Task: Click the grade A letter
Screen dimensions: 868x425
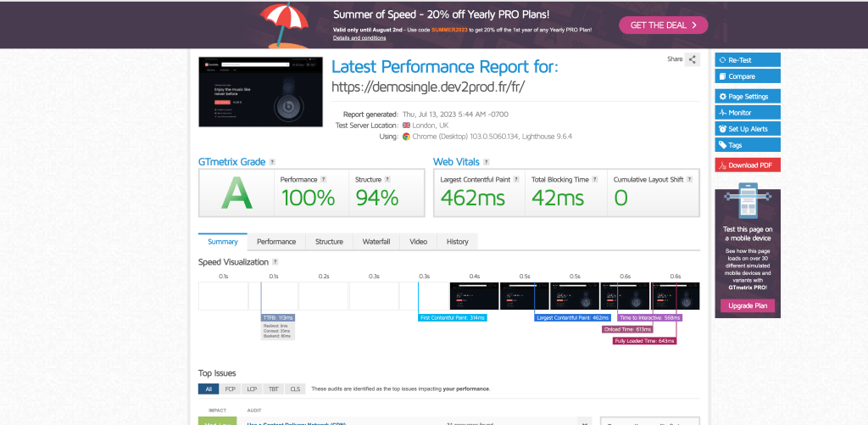Action: pyautogui.click(x=236, y=194)
